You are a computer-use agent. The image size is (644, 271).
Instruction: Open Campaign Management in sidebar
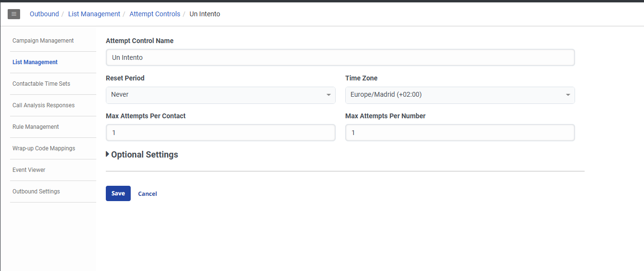click(x=43, y=41)
